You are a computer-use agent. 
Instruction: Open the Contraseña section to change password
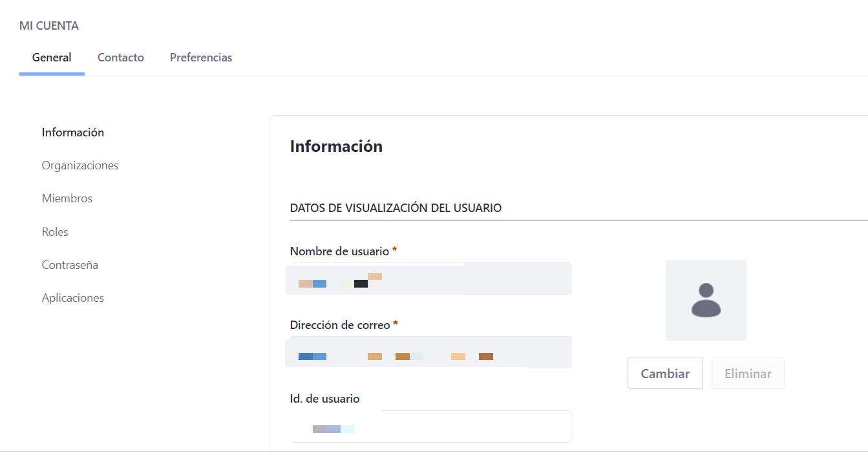tap(70, 264)
